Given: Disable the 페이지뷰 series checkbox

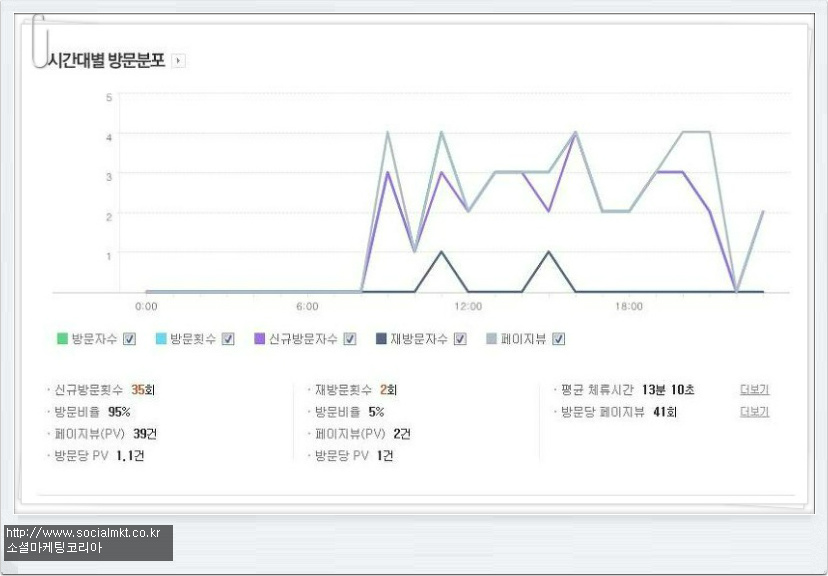Looking at the screenshot, I should pos(559,339).
